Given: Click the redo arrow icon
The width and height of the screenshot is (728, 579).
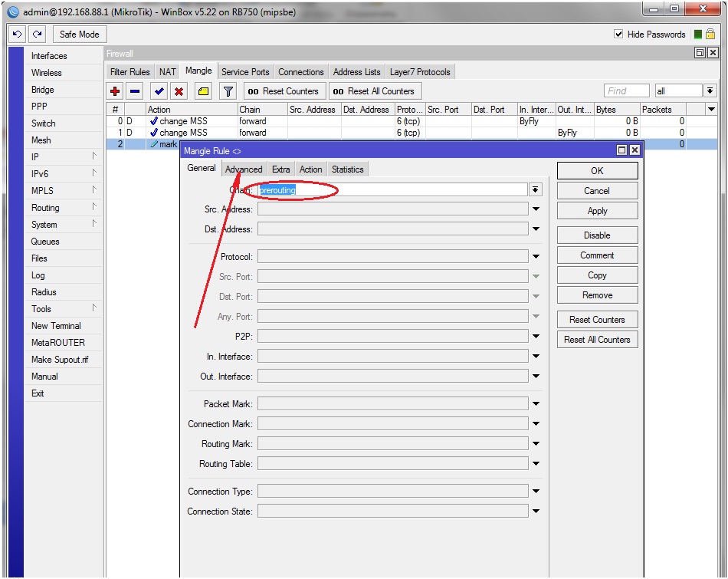Looking at the screenshot, I should 37,35.
